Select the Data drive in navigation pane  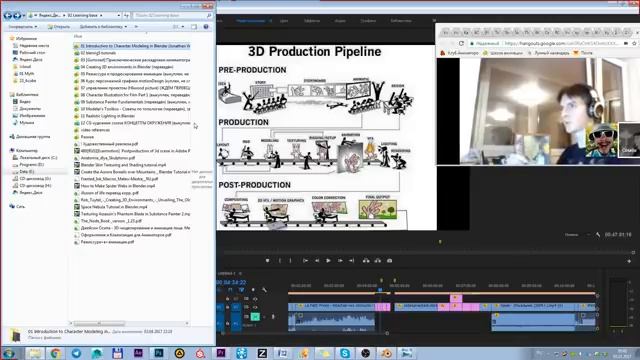point(27,171)
